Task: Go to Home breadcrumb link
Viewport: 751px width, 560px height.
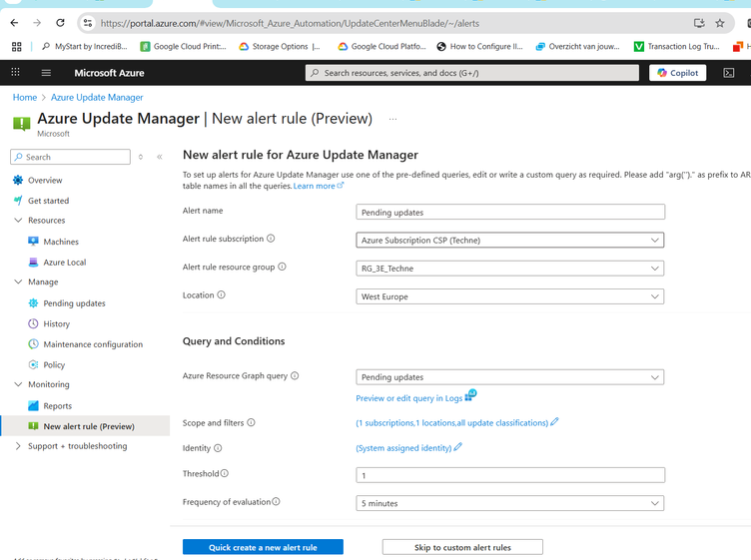Action: pyautogui.click(x=25, y=97)
